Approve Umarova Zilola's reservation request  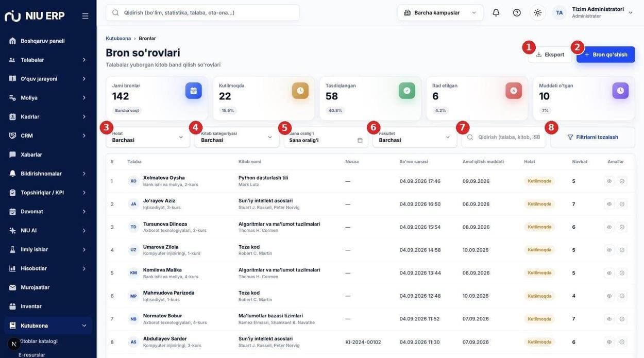(x=622, y=250)
